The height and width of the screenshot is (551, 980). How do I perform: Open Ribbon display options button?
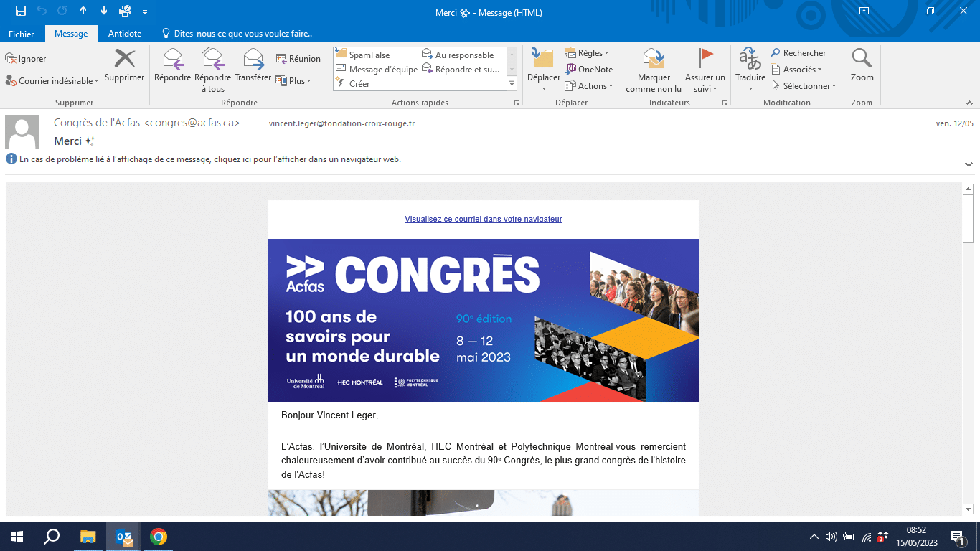(x=864, y=11)
